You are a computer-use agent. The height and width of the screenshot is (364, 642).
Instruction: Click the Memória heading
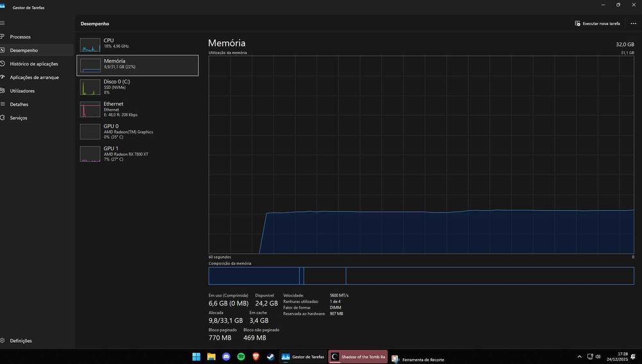coord(227,43)
